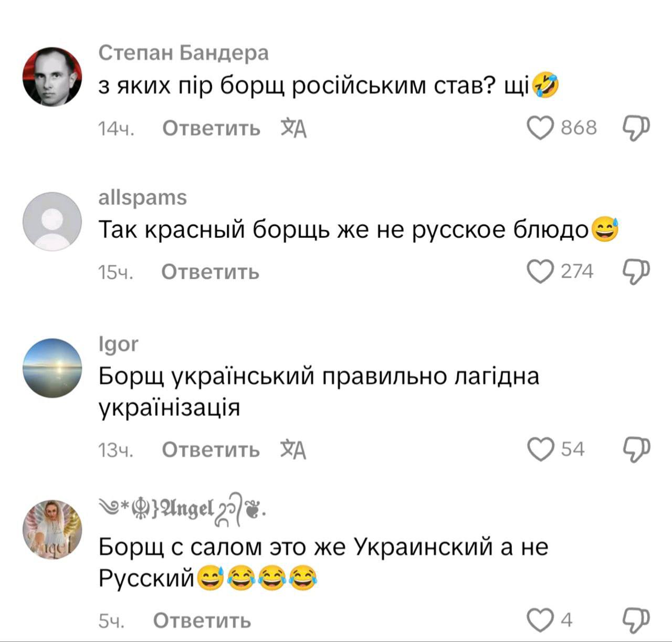Reply to Степан Бандера via Ответить

(x=211, y=128)
